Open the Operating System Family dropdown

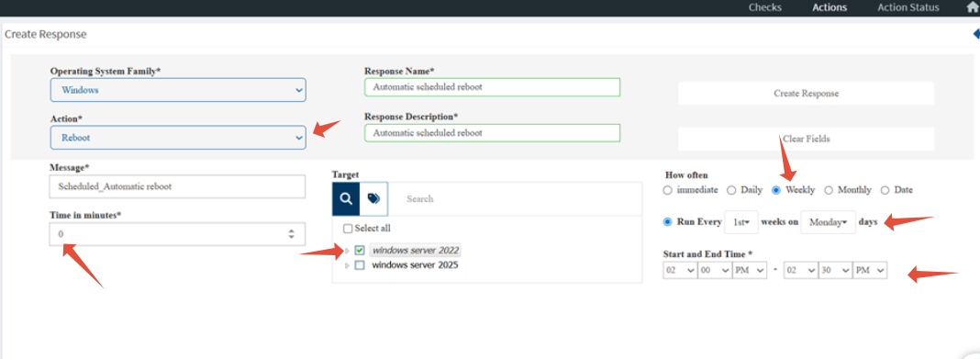coord(178,90)
